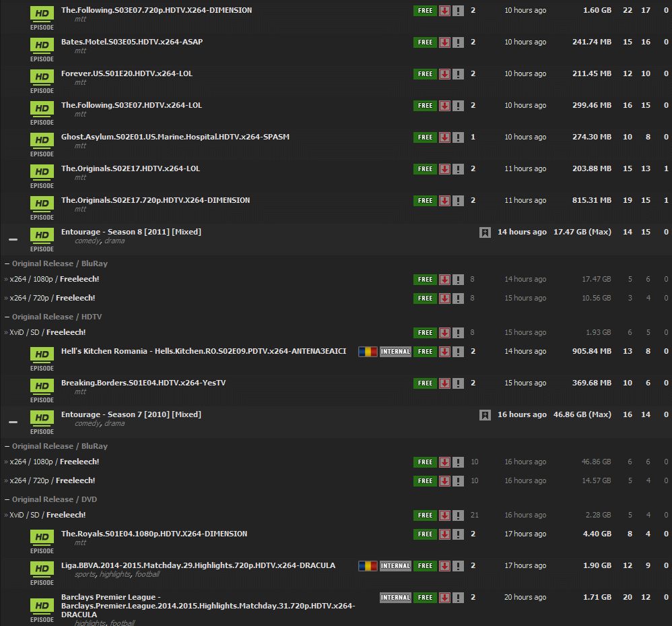Click download arrow for Forever.US.S01E20
Screen dimensions: 672x626
coord(444,74)
